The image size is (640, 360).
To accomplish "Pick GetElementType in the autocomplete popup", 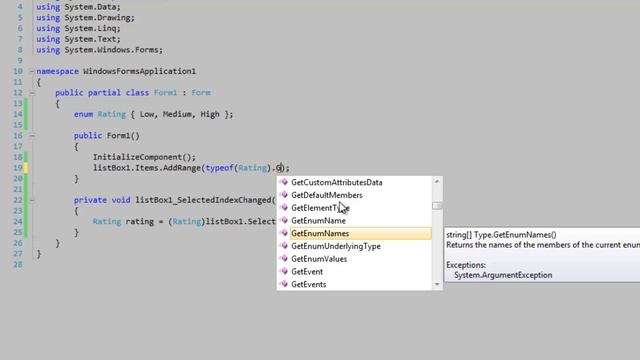I will 320,208.
